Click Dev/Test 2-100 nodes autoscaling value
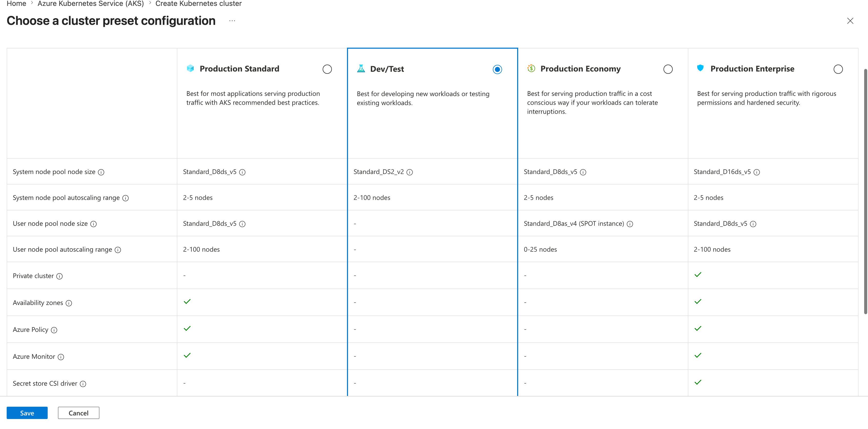This screenshot has width=868, height=429. (372, 198)
